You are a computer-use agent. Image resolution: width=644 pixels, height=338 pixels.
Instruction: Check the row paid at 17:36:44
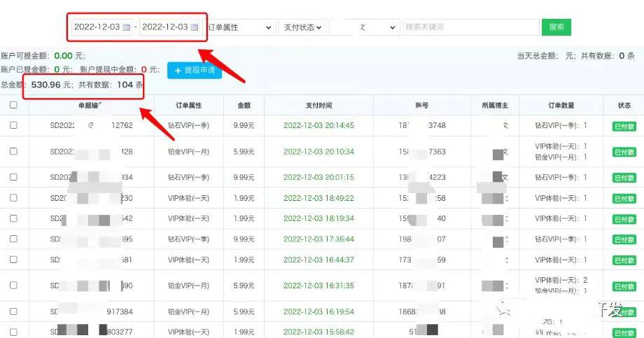(13, 239)
